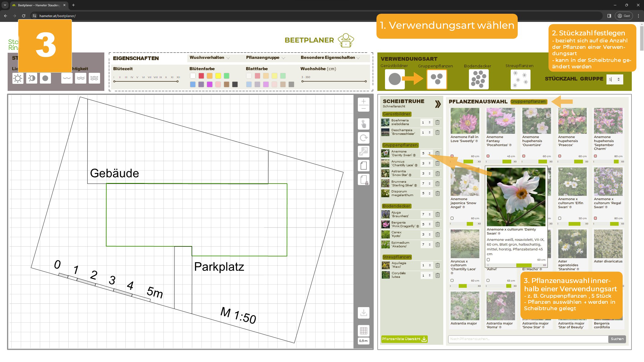Viewport: 644px width, 362px height.
Task: Toggle the grid display icon
Action: (x=363, y=331)
